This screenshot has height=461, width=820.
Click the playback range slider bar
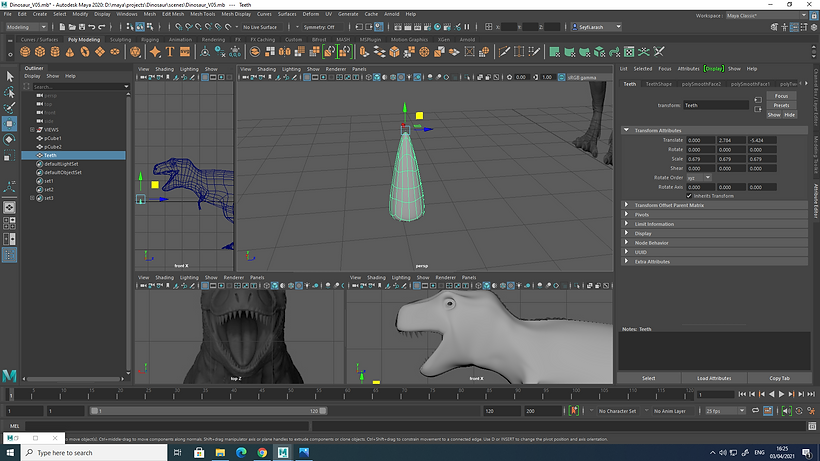208,411
